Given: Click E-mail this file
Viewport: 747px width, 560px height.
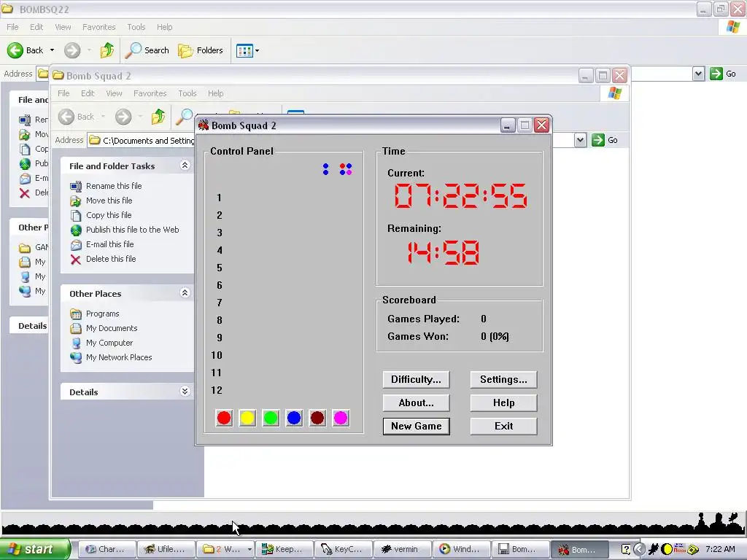Looking at the screenshot, I should pyautogui.click(x=109, y=244).
